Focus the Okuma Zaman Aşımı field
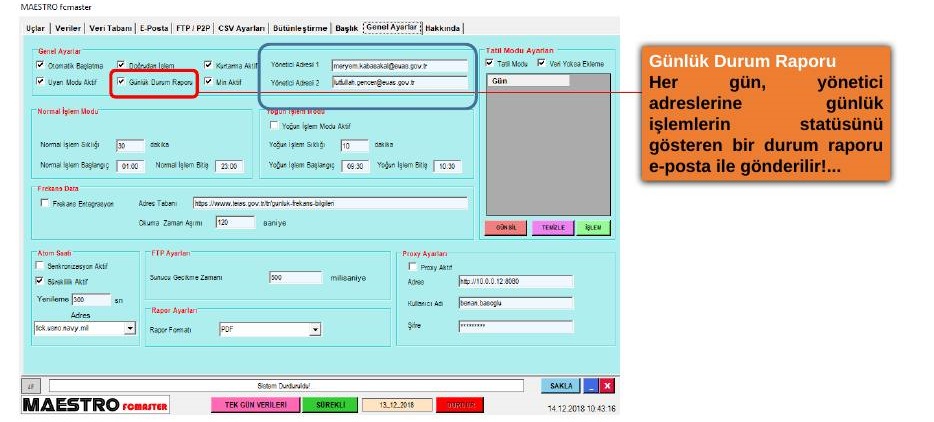934x422 pixels. pyautogui.click(x=235, y=222)
